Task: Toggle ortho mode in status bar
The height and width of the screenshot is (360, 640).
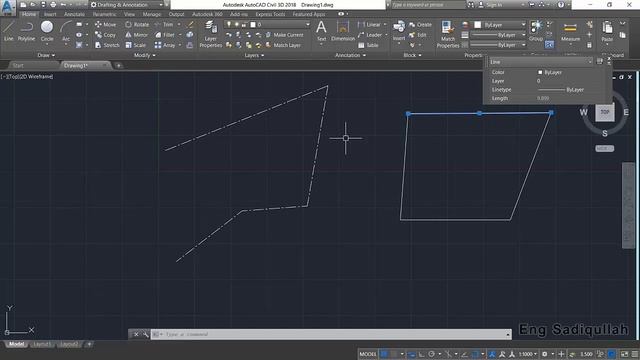Action: click(421, 354)
